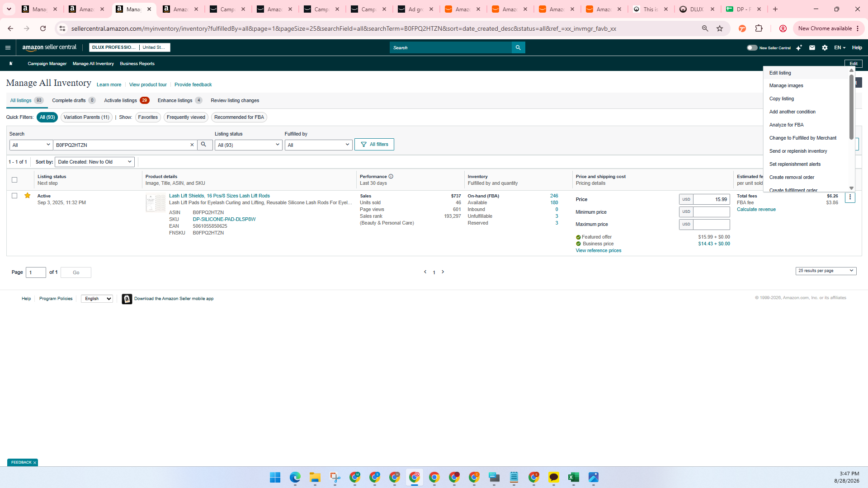Screen dimensions: 868x488
Task: Open the settings gear icon
Action: click(825, 47)
